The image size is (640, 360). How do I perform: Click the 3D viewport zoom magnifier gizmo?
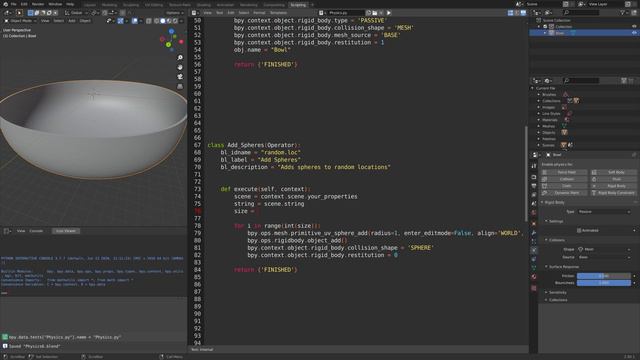click(180, 58)
